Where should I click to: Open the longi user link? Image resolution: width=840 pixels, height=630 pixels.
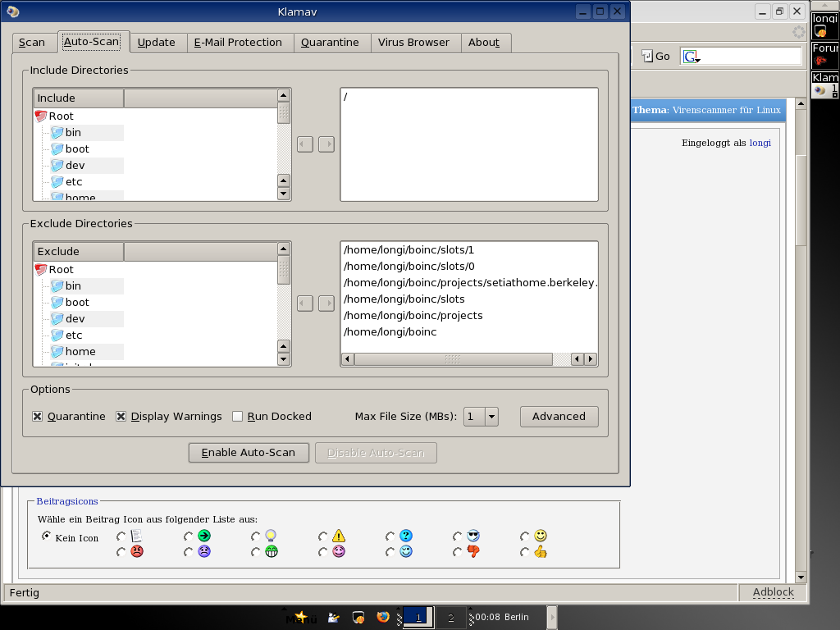760,143
